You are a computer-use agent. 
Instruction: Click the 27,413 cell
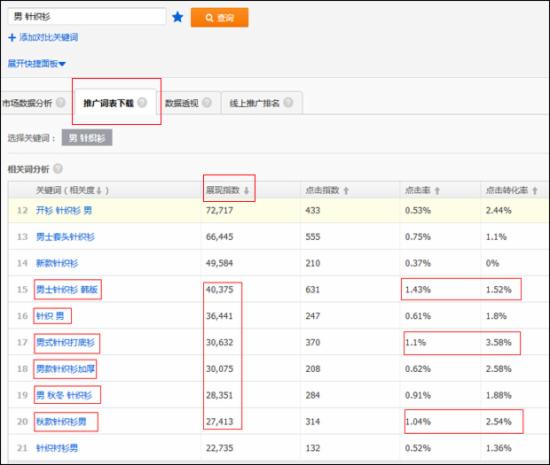point(219,422)
